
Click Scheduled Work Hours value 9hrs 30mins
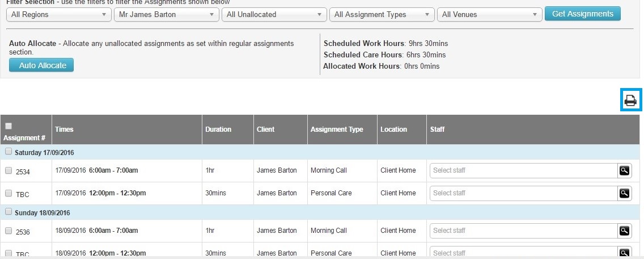pyautogui.click(x=429, y=43)
